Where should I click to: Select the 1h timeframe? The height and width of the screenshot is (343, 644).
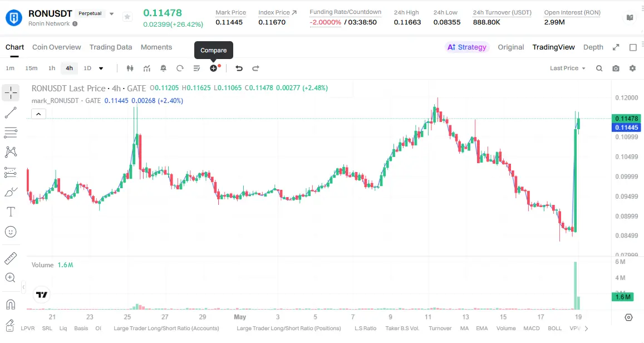(52, 68)
